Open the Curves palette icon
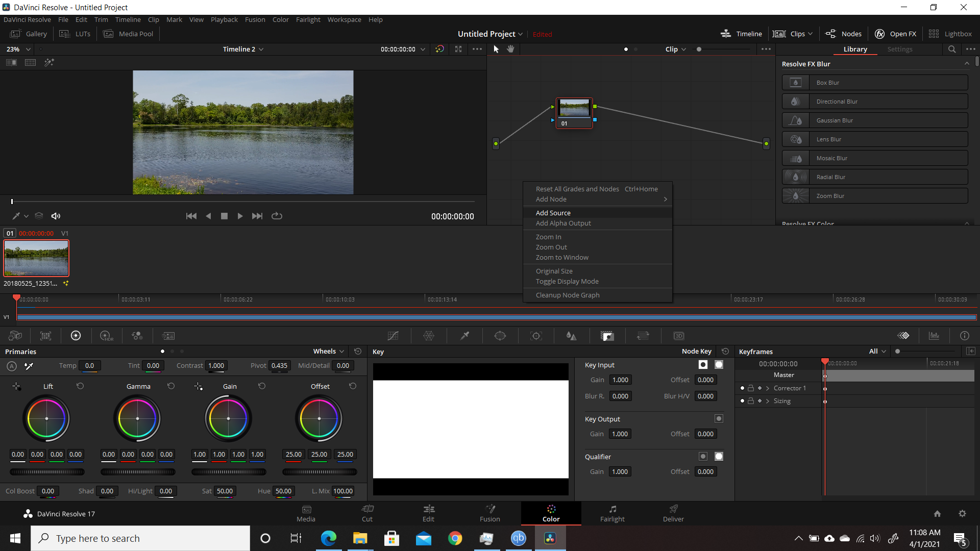980x551 pixels. (393, 336)
